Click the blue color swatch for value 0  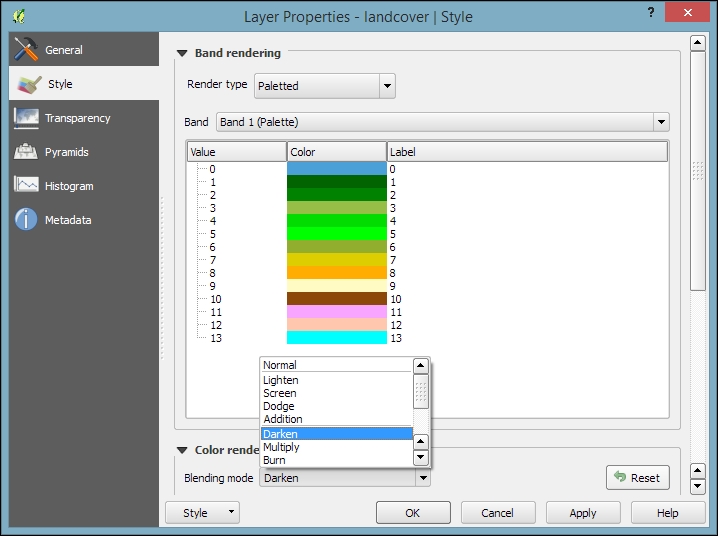337,168
